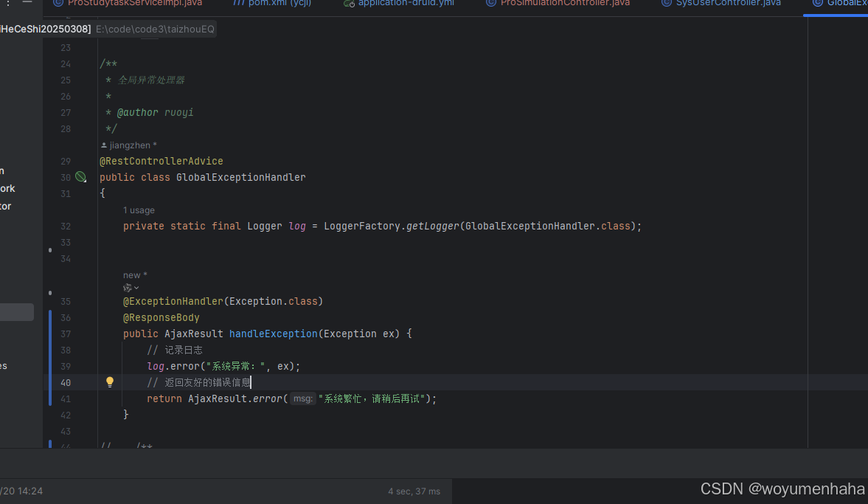This screenshot has height=504, width=868.
Task: Click the '1 usage' inlay hint
Action: [x=139, y=210]
